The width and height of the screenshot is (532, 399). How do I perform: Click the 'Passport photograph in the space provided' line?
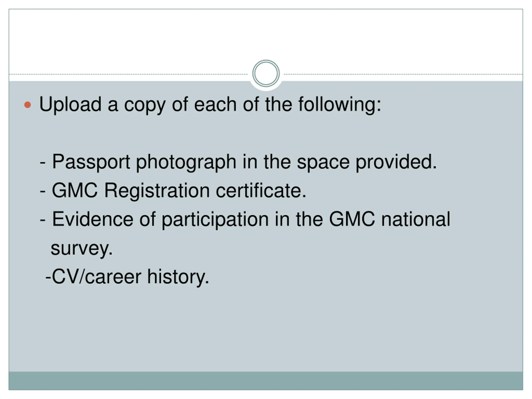[238, 162]
